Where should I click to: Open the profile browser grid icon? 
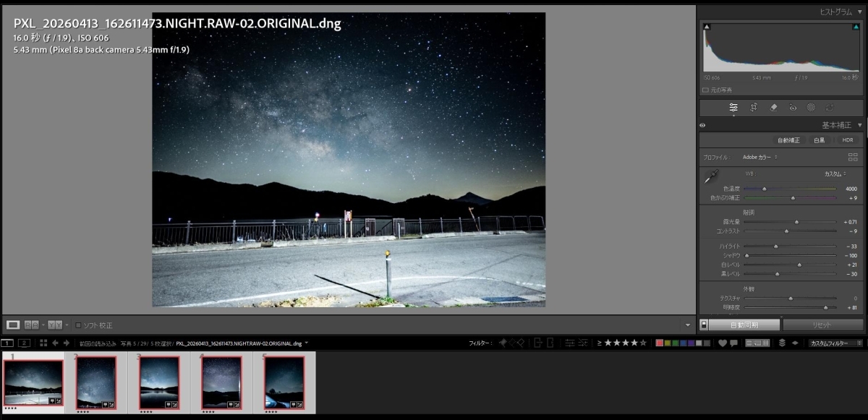coord(853,157)
